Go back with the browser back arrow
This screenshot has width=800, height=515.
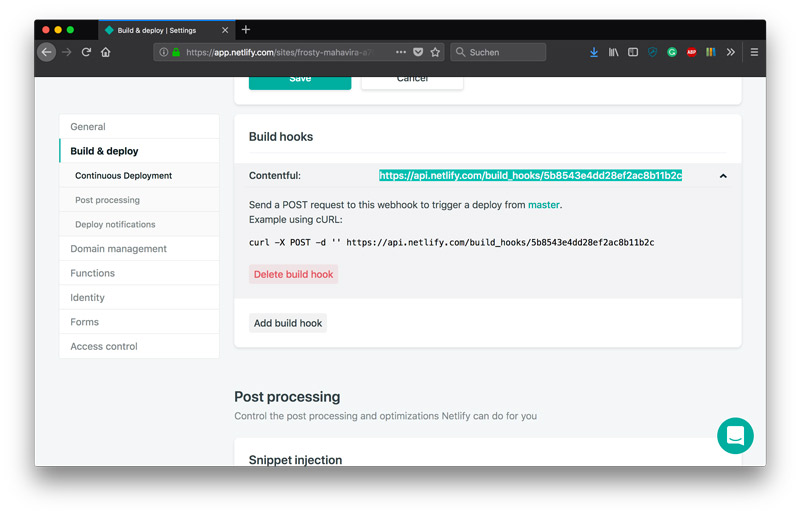coord(46,52)
